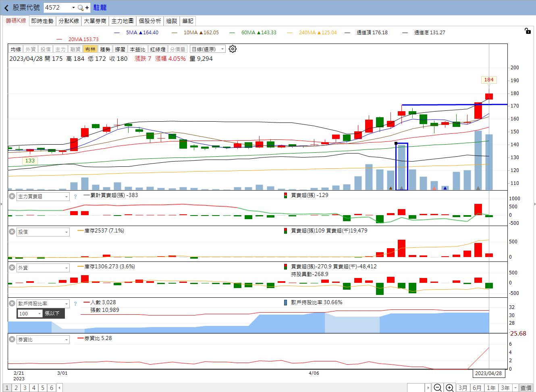This screenshot has height=392, width=536.
Task: Select layout page 2 button
Action: 16,388
